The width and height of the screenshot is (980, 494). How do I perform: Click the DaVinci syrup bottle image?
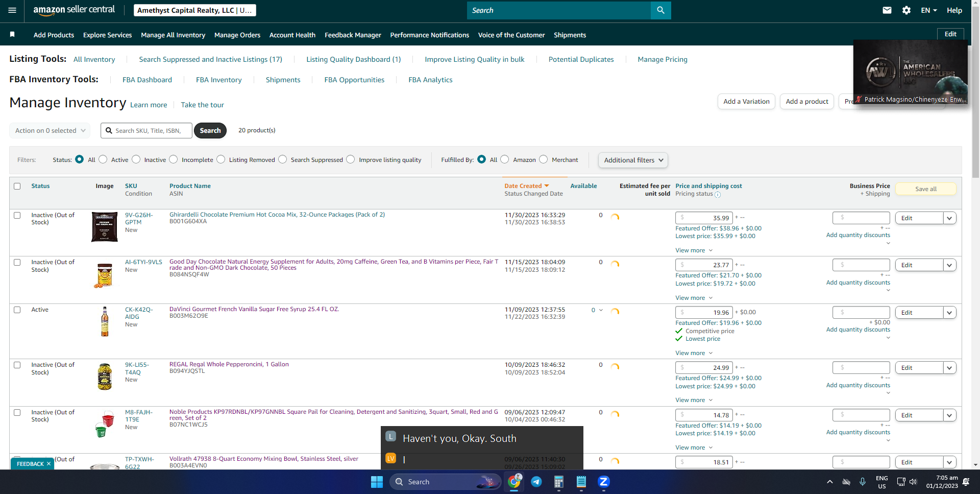(105, 321)
